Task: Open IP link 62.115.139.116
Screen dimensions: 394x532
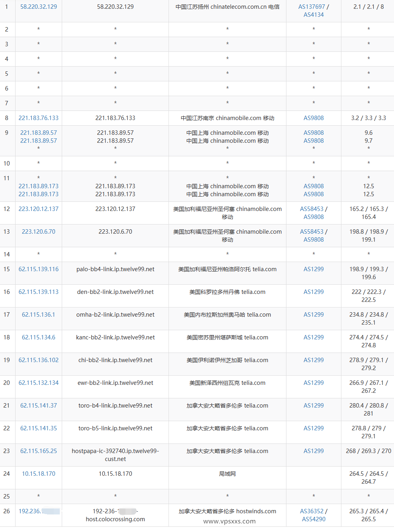Action: pos(39,269)
